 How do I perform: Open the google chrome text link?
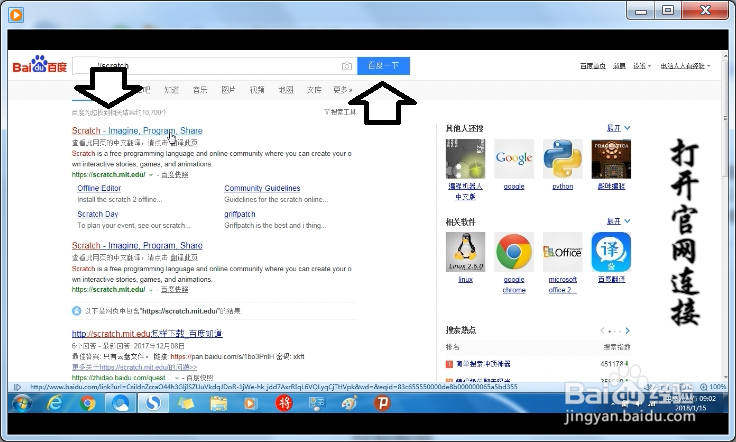point(514,284)
